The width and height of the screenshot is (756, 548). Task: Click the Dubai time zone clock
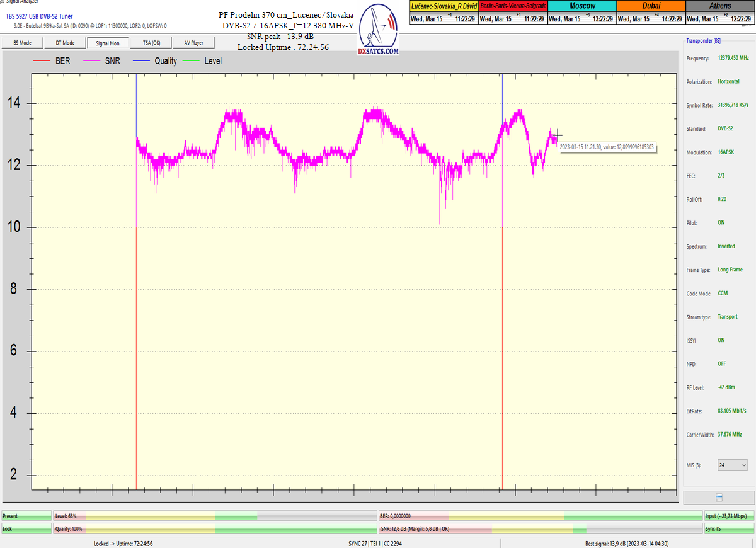(x=651, y=13)
